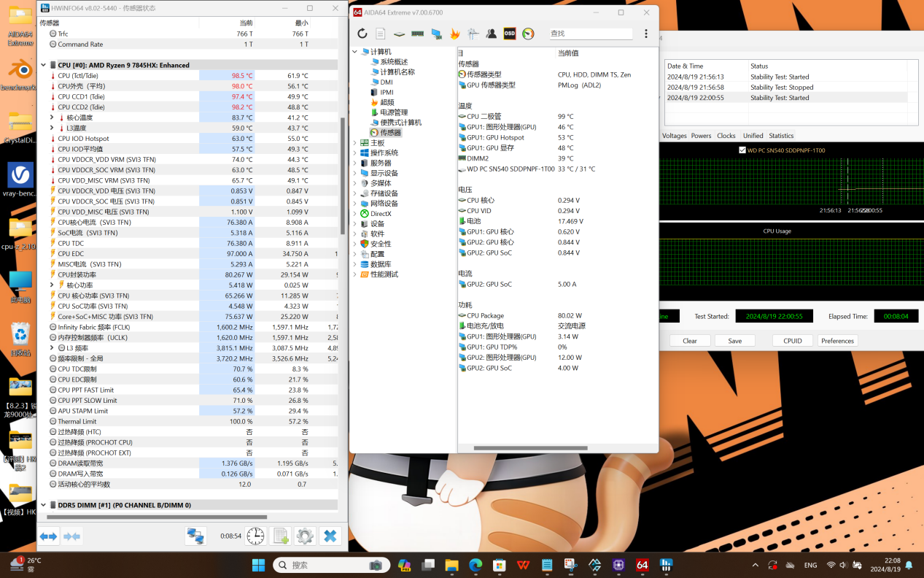Viewport: 924px width, 578px height.
Task: Open WPS Office from the taskbar
Action: tap(524, 565)
